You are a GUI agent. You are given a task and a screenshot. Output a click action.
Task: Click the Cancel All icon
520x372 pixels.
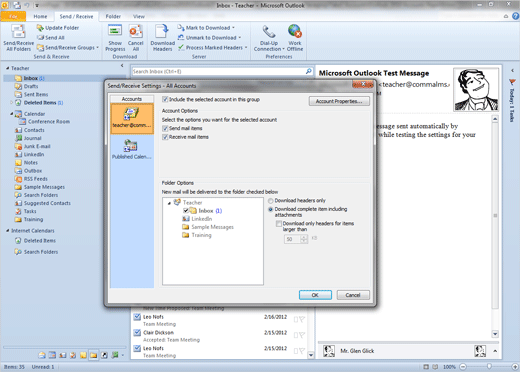coord(136,31)
